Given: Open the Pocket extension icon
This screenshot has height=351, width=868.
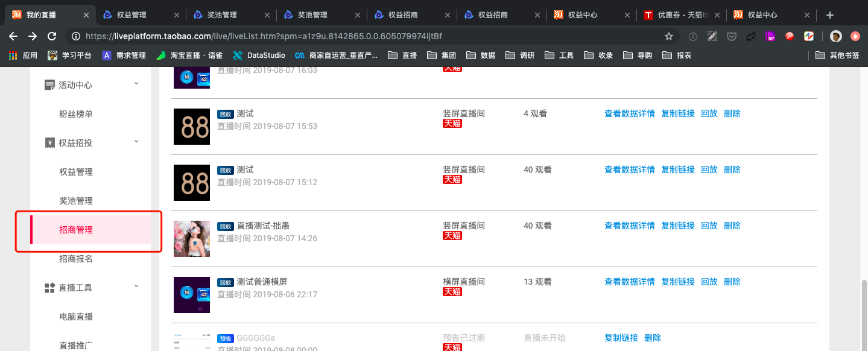Looking at the screenshot, I should pos(732,36).
